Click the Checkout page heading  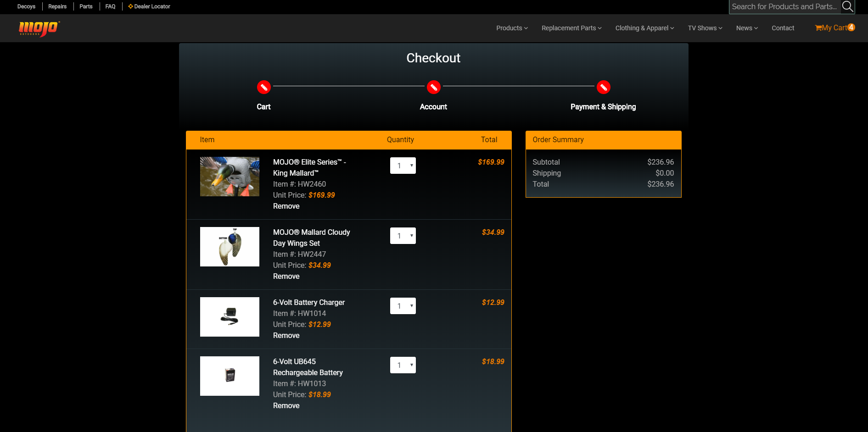coord(433,58)
